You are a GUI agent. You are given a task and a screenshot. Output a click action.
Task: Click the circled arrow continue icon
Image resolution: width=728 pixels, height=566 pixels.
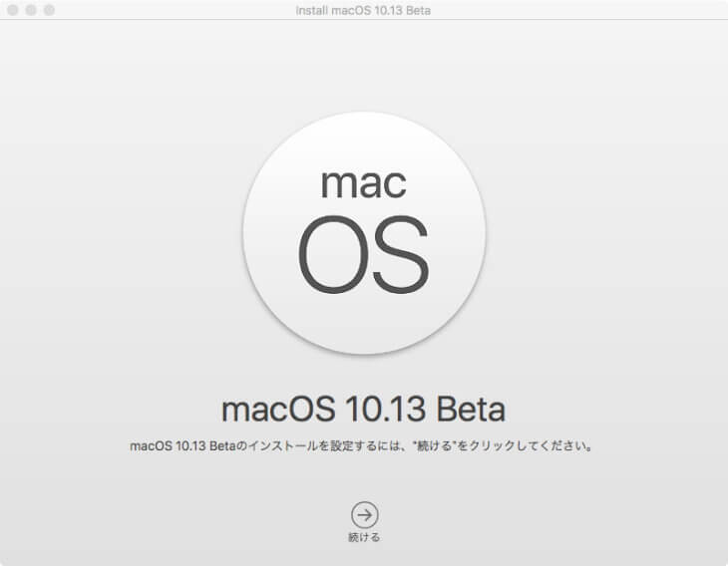[364, 514]
